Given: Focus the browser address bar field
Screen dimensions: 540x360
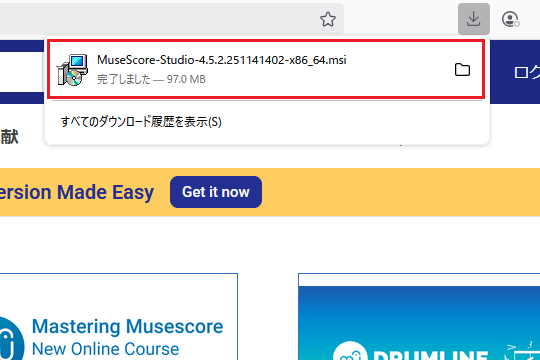Looking at the screenshot, I should coord(172,19).
